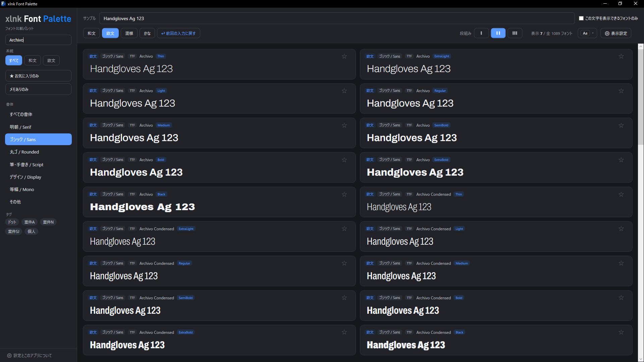Image resolution: width=644 pixels, height=362 pixels.
Task: Toggle the メモありのみ filter
Action: 38,89
